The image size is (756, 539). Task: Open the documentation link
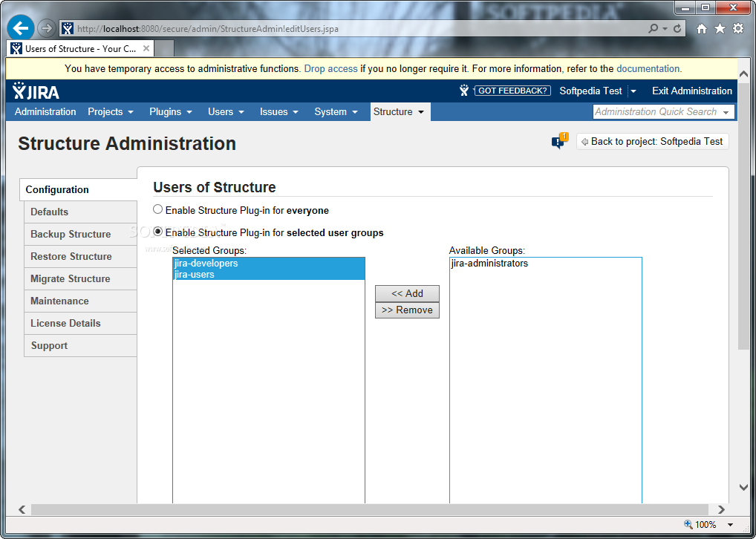(x=648, y=69)
